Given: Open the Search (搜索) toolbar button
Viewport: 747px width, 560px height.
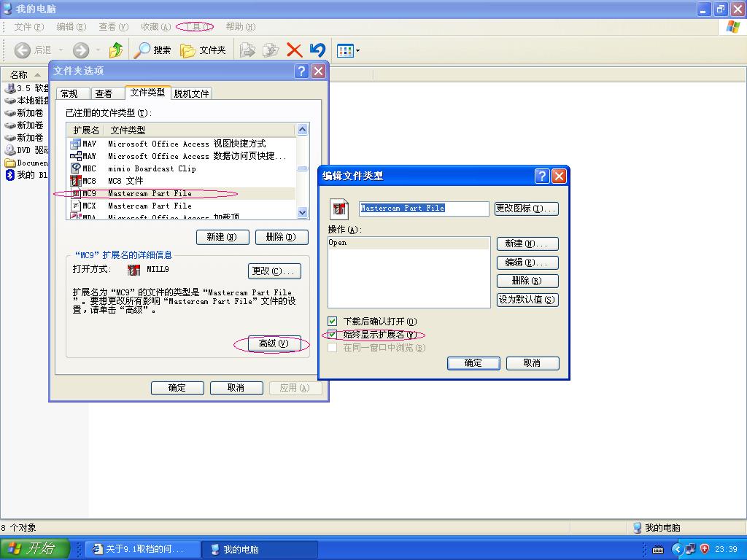Looking at the screenshot, I should pos(152,50).
